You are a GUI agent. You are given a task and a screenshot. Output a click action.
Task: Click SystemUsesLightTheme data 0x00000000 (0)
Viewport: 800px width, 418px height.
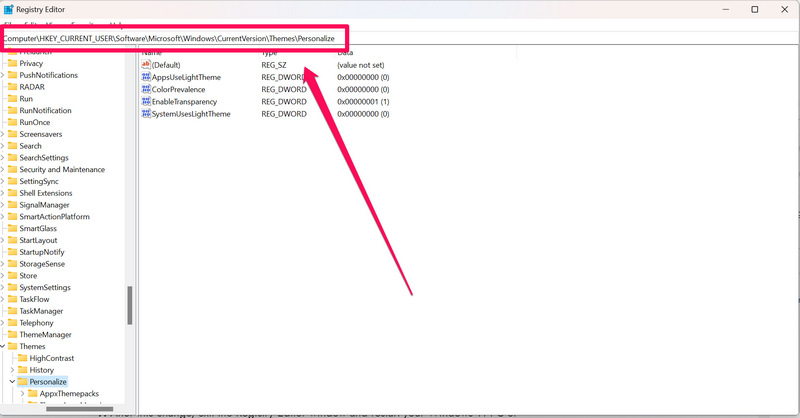click(363, 114)
